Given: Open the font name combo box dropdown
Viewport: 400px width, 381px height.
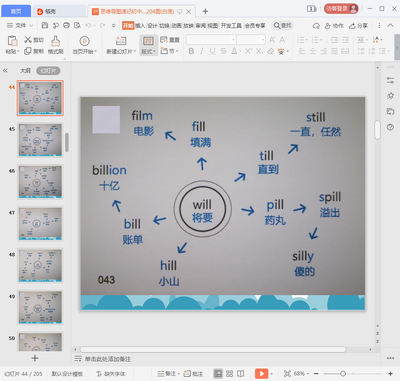Looking at the screenshot, I should [x=233, y=40].
